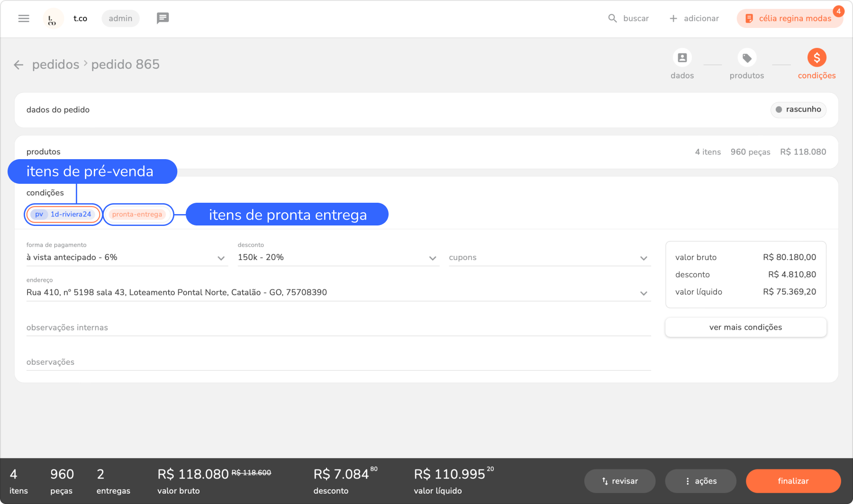853x504 pixels.
Task: Expand the forma de pagamento dropdown
Action: (221, 258)
